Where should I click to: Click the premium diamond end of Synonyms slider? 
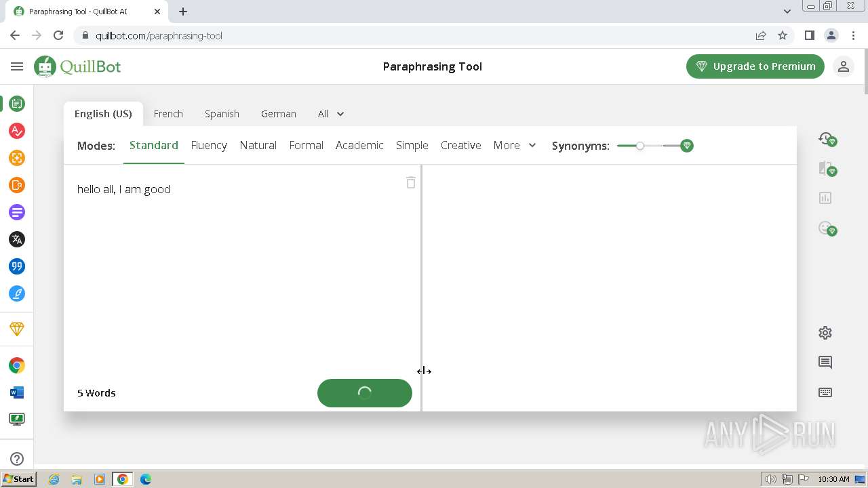point(687,146)
